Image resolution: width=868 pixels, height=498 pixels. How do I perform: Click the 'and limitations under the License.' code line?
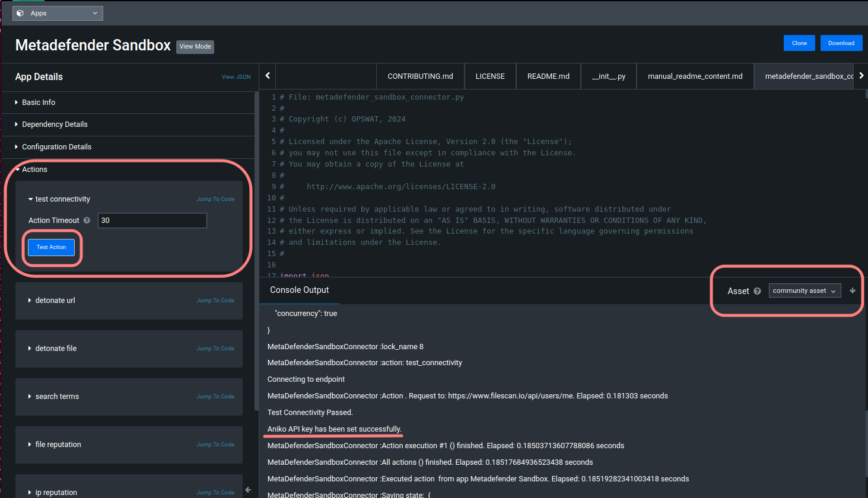pos(361,242)
